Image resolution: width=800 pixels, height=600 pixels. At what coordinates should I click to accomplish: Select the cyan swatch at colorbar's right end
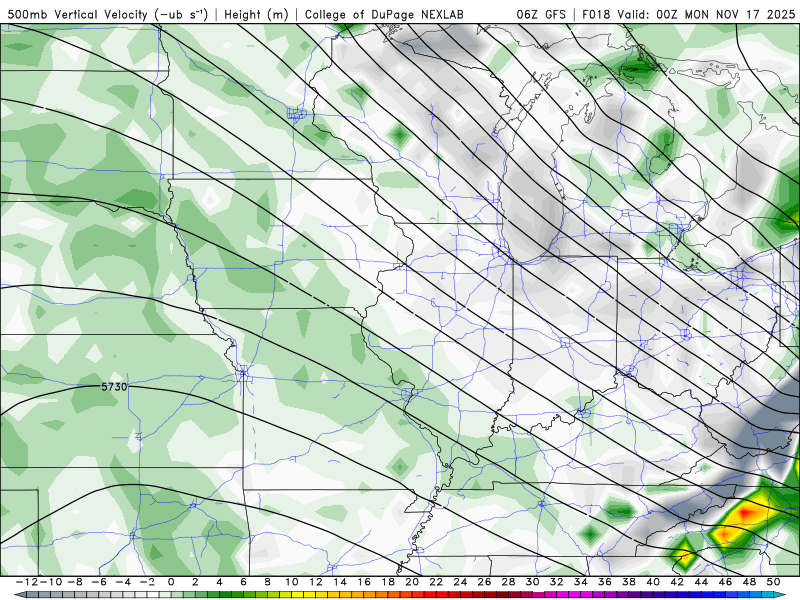(779, 595)
